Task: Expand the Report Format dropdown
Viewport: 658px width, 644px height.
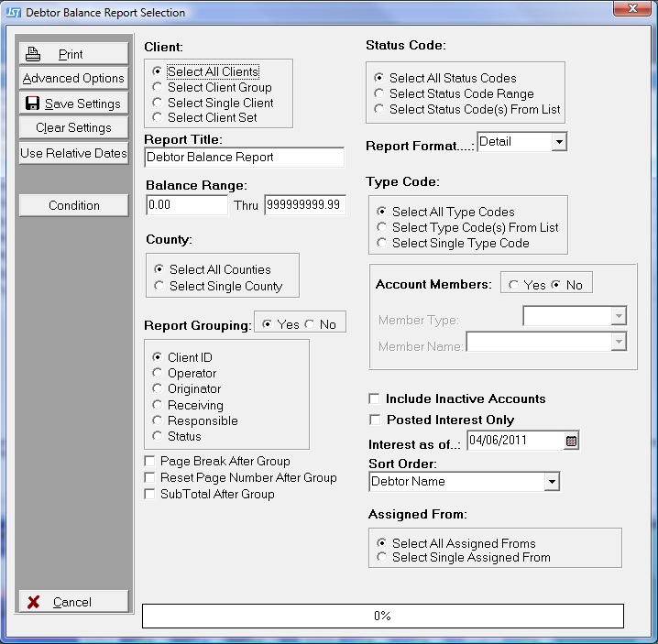Action: point(559,142)
